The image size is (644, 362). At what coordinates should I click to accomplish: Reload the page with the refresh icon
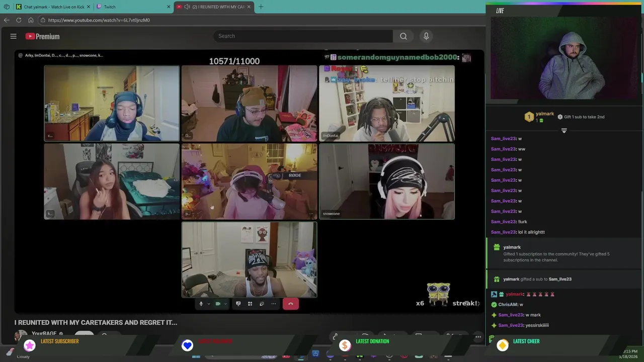[19, 20]
